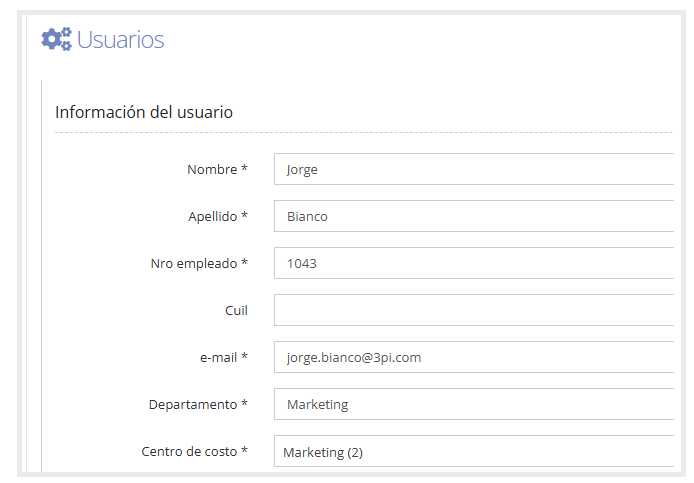Click the Información del usuario heading

[144, 112]
